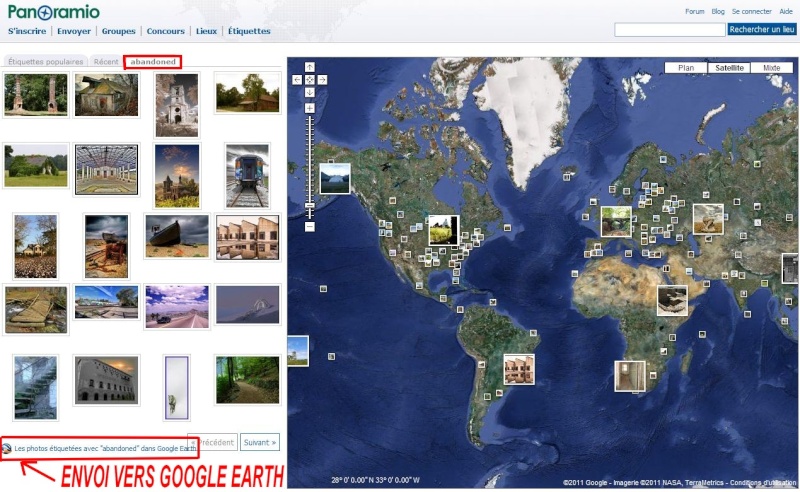The height and width of the screenshot is (492, 800).
Task: Switch map to Mixte view
Action: click(x=771, y=67)
